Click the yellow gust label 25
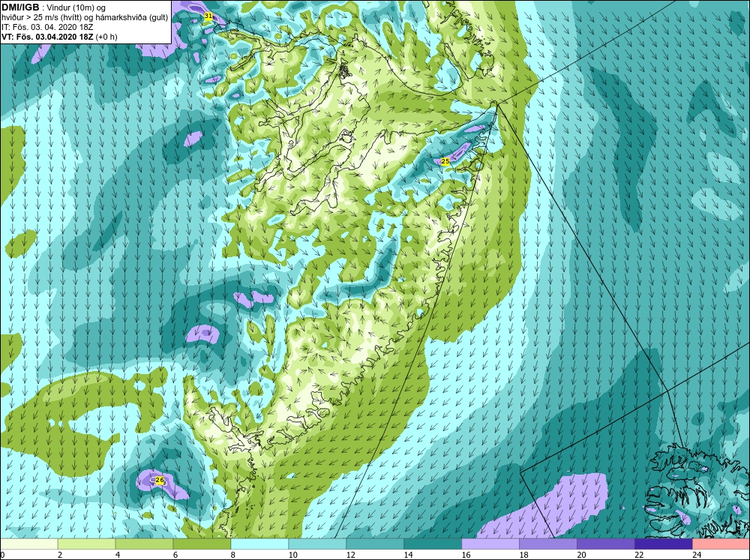The height and width of the screenshot is (560, 750). (445, 161)
